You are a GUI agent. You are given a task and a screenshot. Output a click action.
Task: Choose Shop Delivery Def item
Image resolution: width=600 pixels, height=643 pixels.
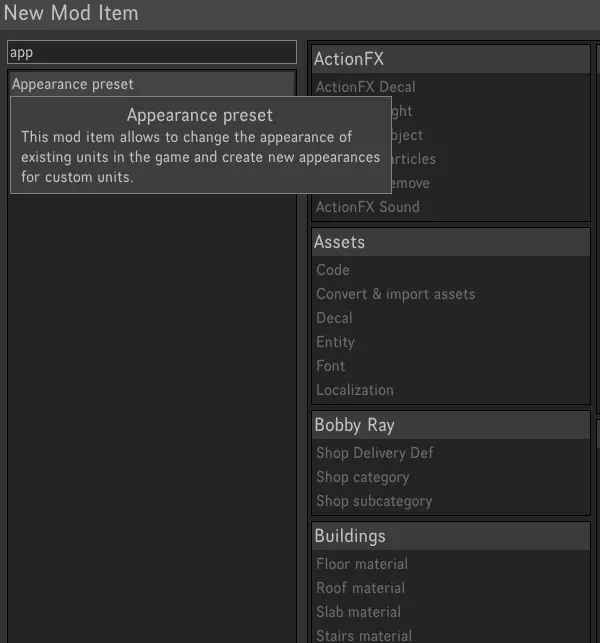[x=375, y=453]
